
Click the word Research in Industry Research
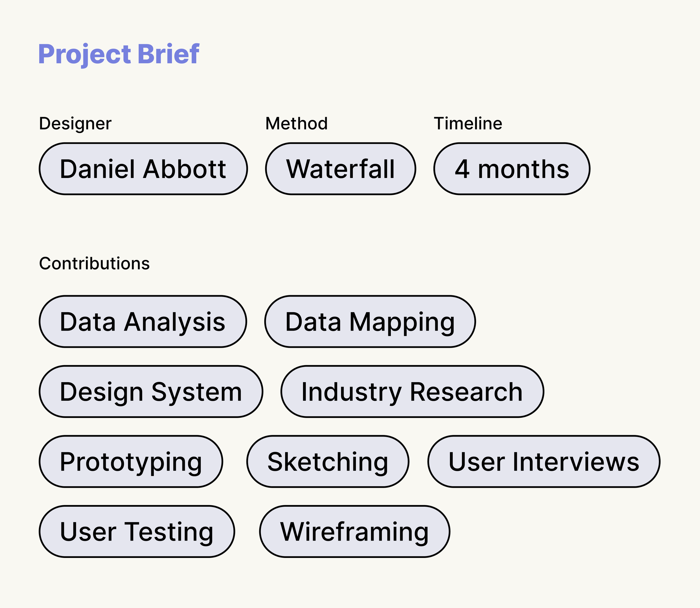(466, 391)
